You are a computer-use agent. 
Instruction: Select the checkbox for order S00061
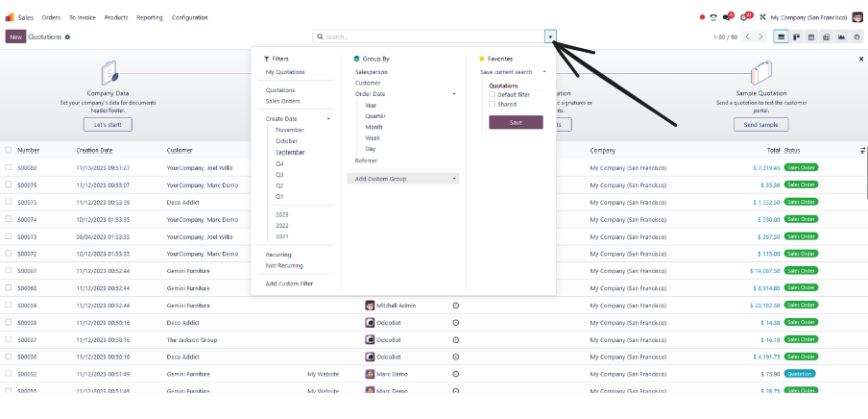9,271
